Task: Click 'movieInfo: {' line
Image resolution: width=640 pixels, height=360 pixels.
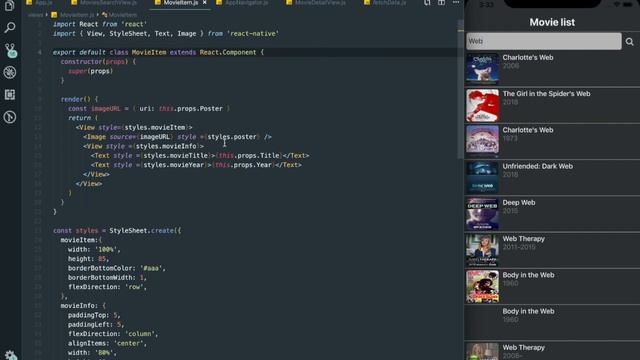Action: (x=83, y=306)
